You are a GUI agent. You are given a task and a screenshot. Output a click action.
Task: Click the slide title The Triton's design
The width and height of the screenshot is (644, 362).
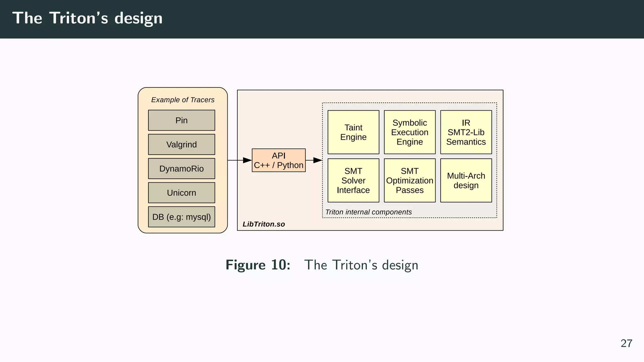tap(87, 18)
